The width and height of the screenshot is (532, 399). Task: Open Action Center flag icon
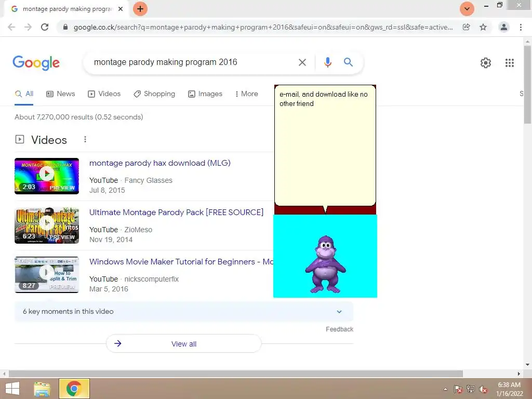point(458,389)
